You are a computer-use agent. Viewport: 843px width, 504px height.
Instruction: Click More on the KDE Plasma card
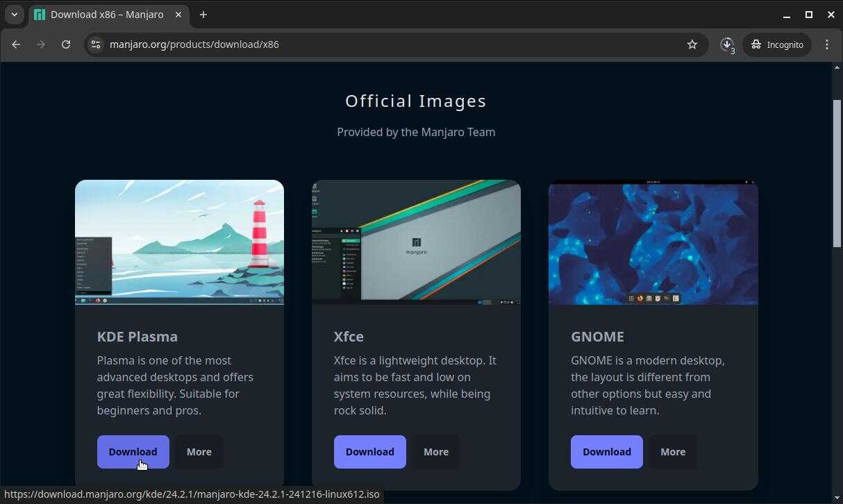coord(199,452)
